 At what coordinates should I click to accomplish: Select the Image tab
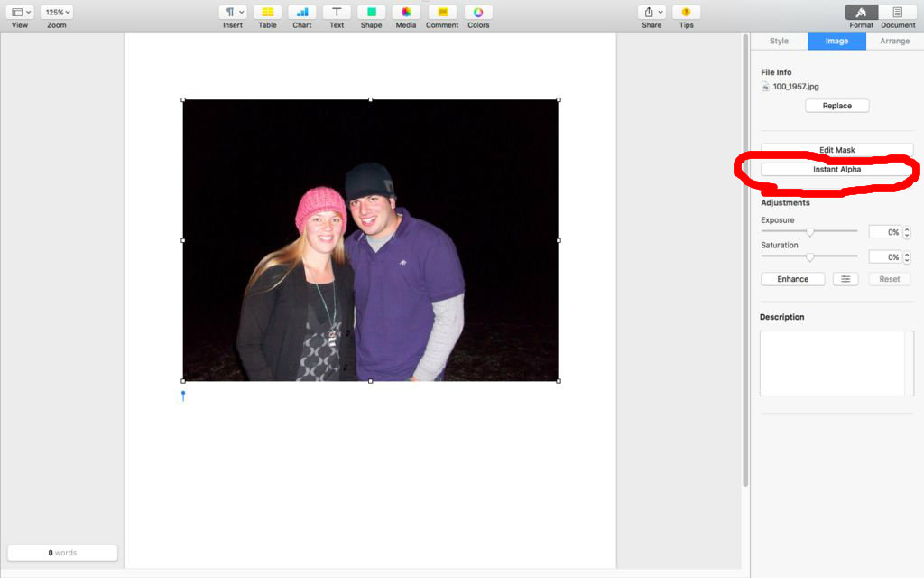[x=836, y=41]
